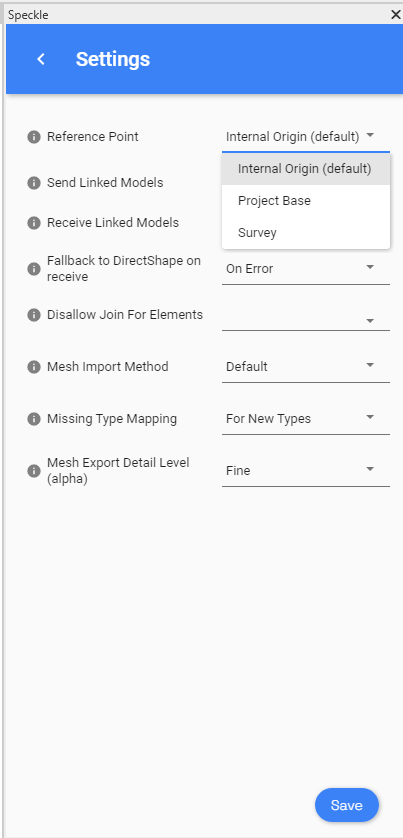Click the info icon next to Receive Linked Models

(34, 223)
